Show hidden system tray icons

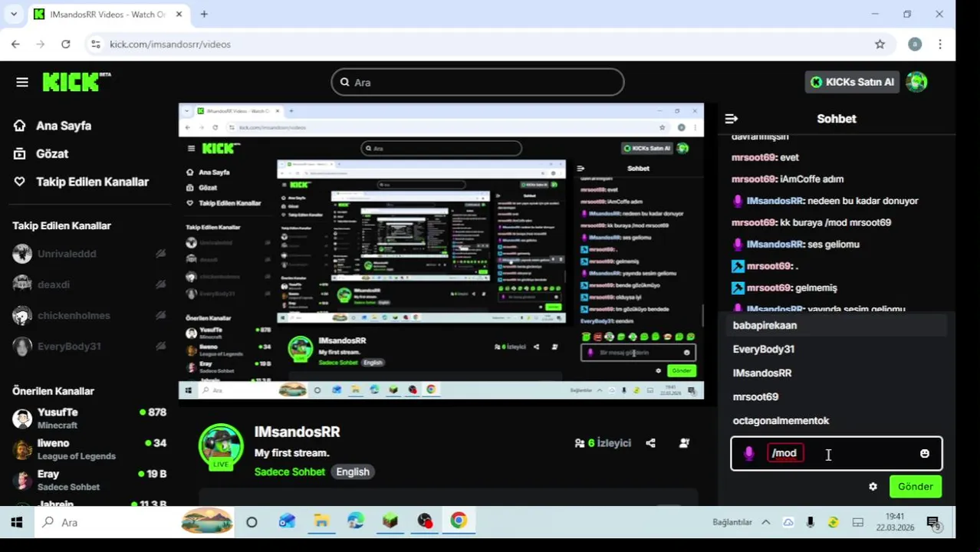[x=765, y=523]
